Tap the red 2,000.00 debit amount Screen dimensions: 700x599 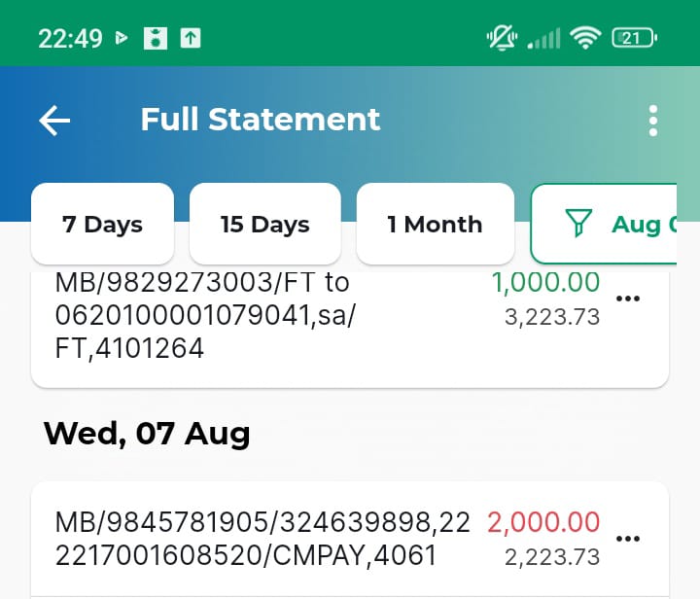pyautogui.click(x=543, y=522)
